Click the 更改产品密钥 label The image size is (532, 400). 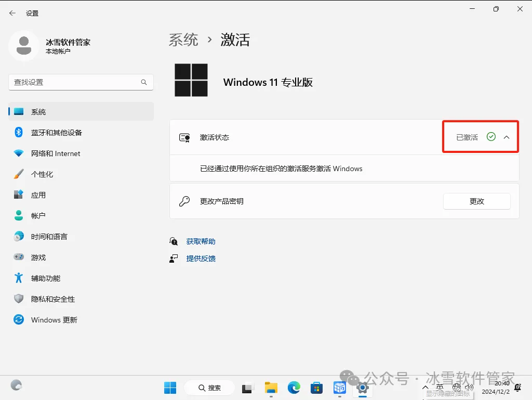tap(221, 201)
